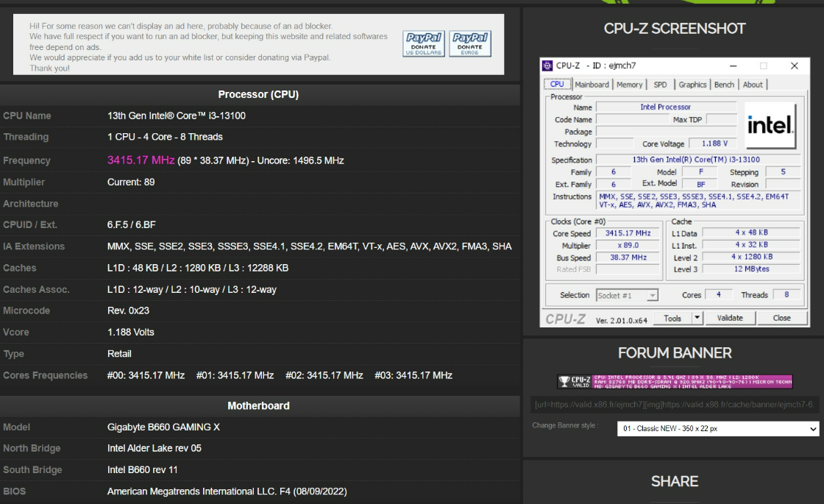This screenshot has height=504, width=824.
Task: Click the Validate button
Action: point(730,318)
